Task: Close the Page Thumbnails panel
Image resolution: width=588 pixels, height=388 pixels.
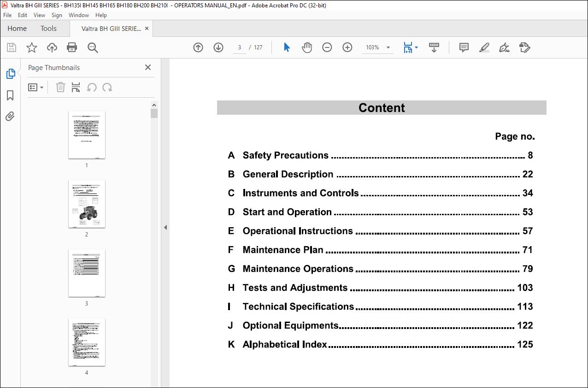Action: pos(148,67)
